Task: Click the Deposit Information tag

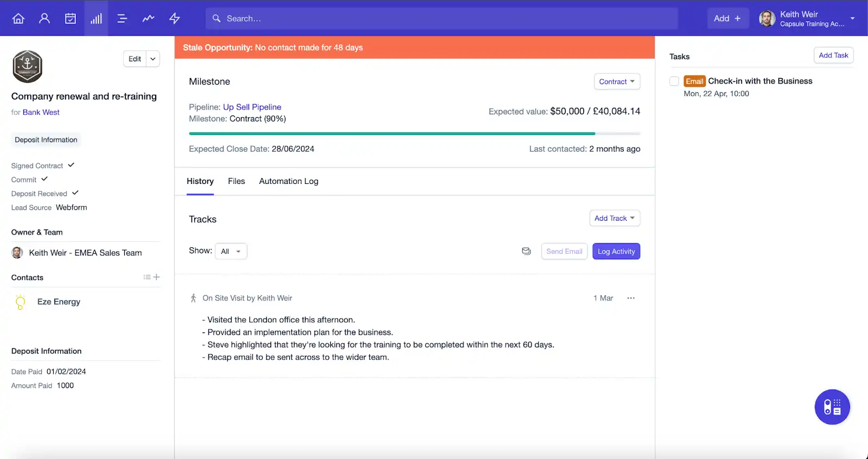Action: pos(46,140)
